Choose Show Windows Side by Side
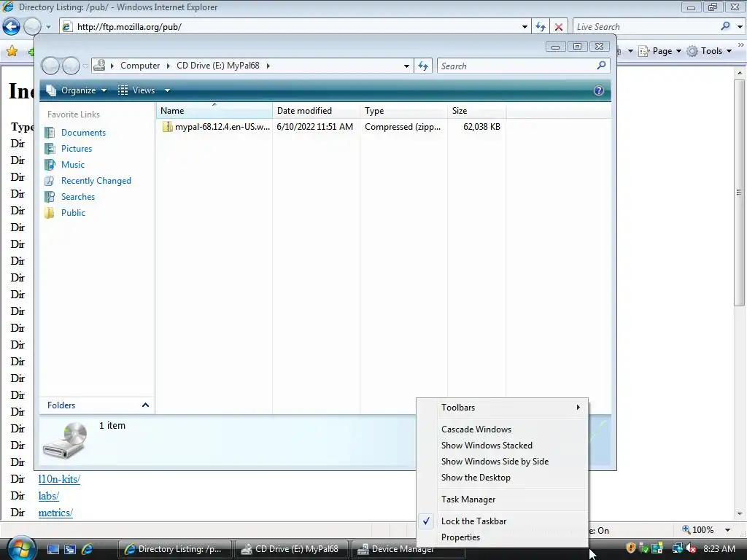Image resolution: width=747 pixels, height=560 pixels. [503, 462]
